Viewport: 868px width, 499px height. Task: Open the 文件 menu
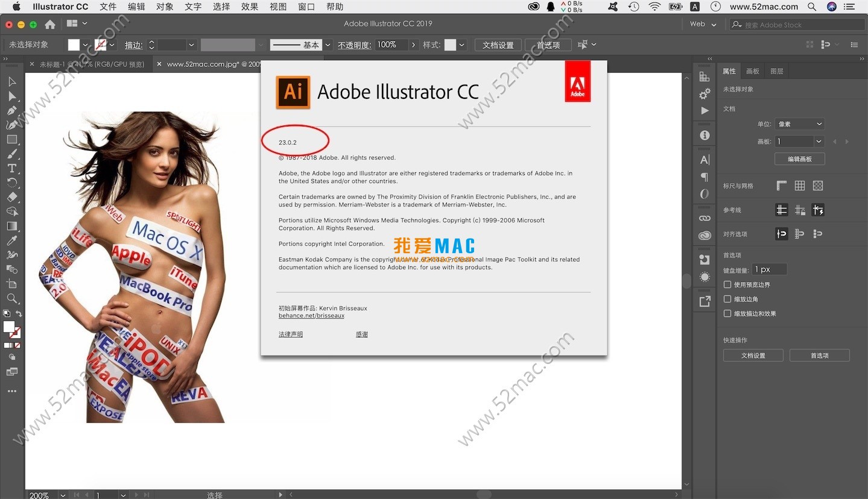[108, 7]
